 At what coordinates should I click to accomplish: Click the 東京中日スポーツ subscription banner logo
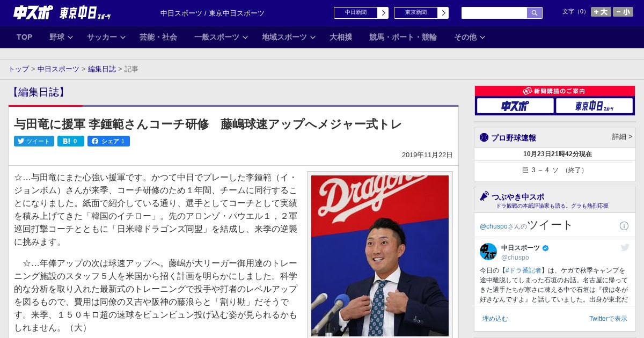pos(594,106)
